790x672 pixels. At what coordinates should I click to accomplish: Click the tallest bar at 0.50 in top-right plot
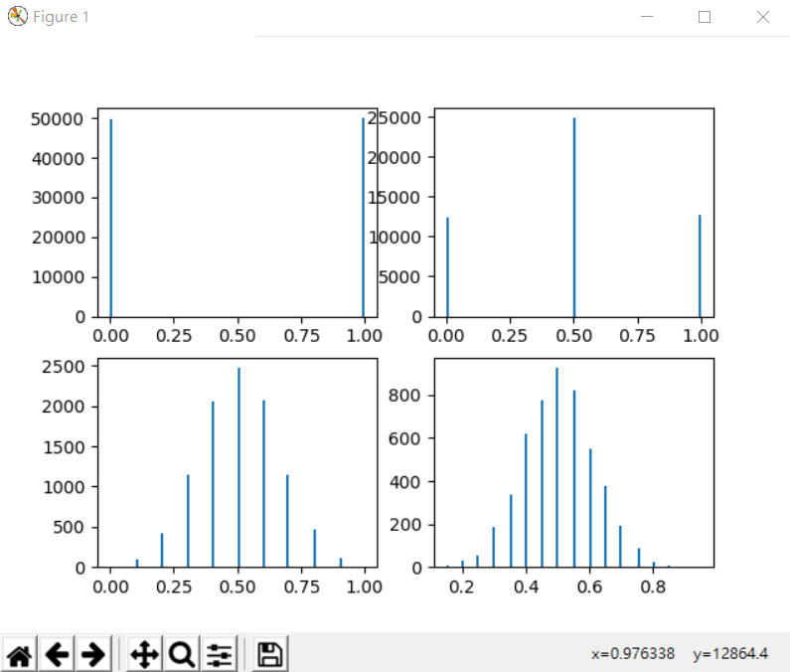574,219
